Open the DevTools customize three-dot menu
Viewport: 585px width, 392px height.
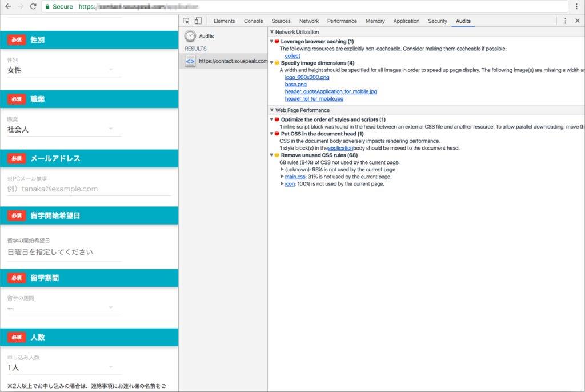coord(565,21)
